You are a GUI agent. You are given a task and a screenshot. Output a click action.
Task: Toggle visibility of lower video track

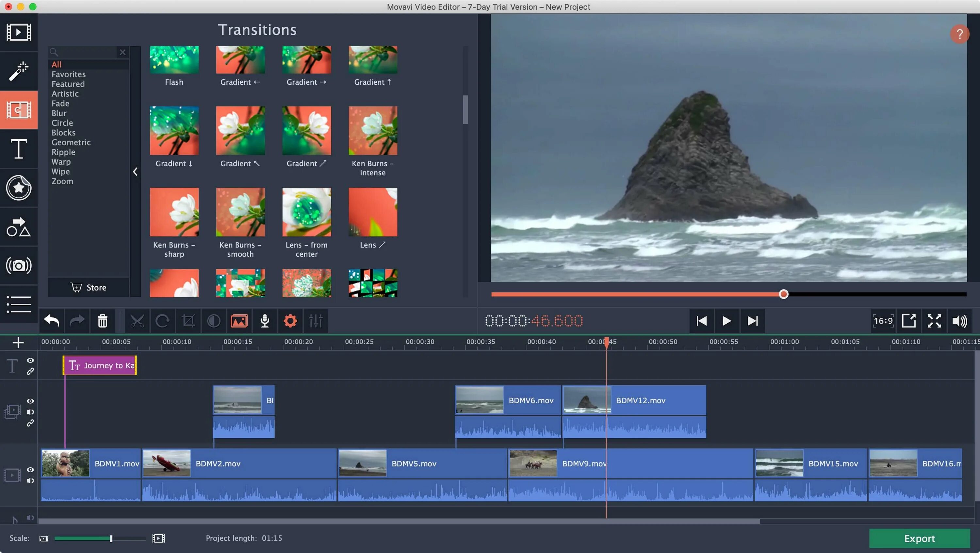tap(30, 469)
